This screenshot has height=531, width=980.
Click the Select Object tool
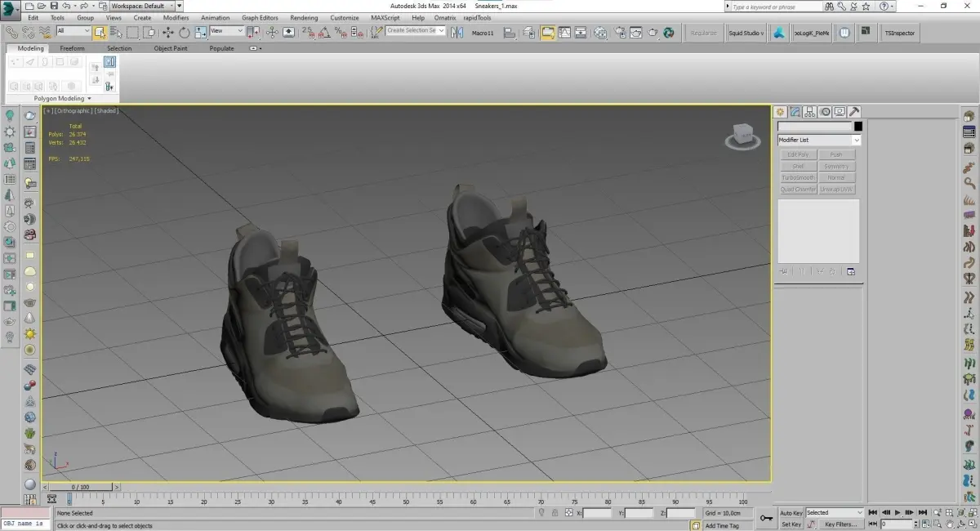coord(99,33)
